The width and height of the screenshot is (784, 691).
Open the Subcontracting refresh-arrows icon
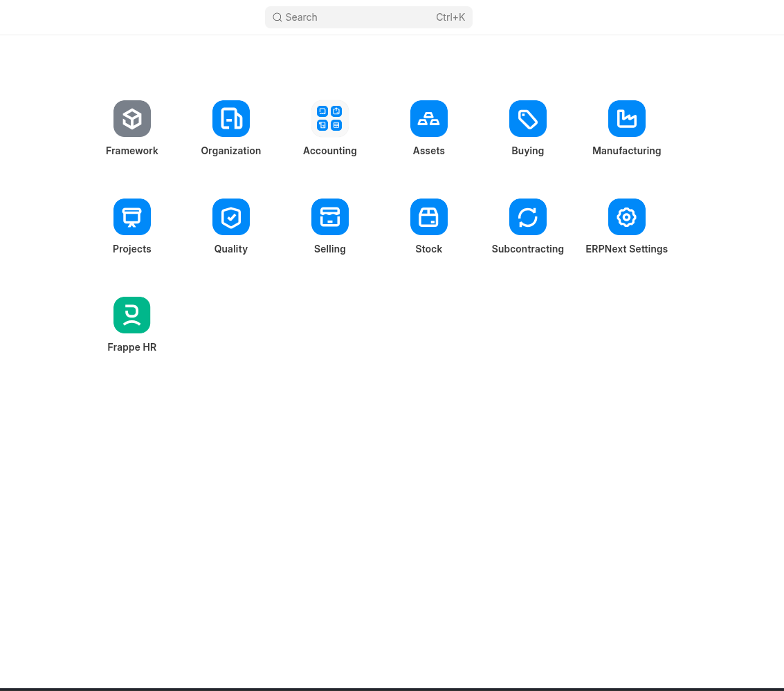(528, 216)
